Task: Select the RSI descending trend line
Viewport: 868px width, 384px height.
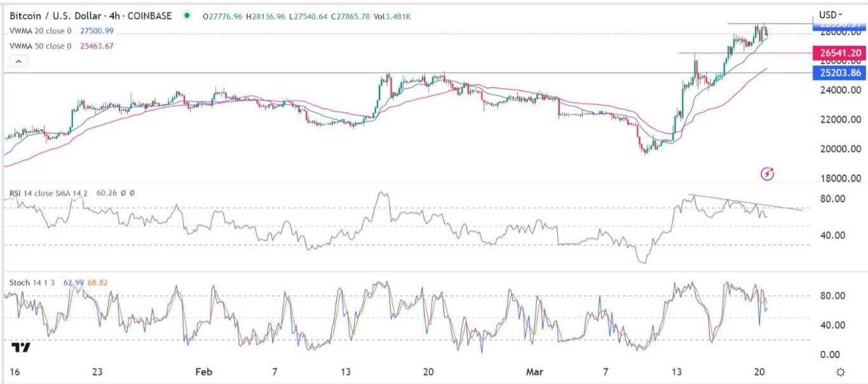Action: coord(747,202)
